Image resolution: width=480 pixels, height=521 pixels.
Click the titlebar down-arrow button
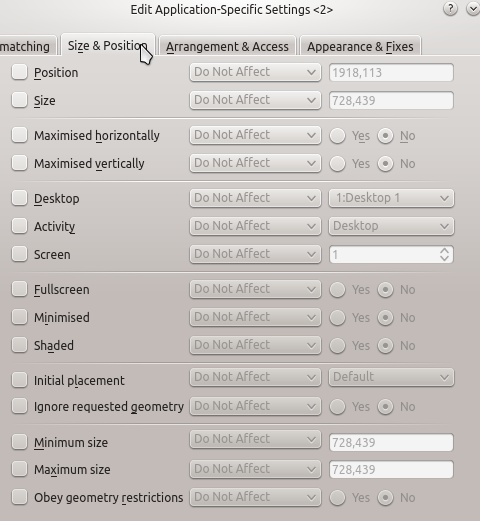click(x=473, y=9)
